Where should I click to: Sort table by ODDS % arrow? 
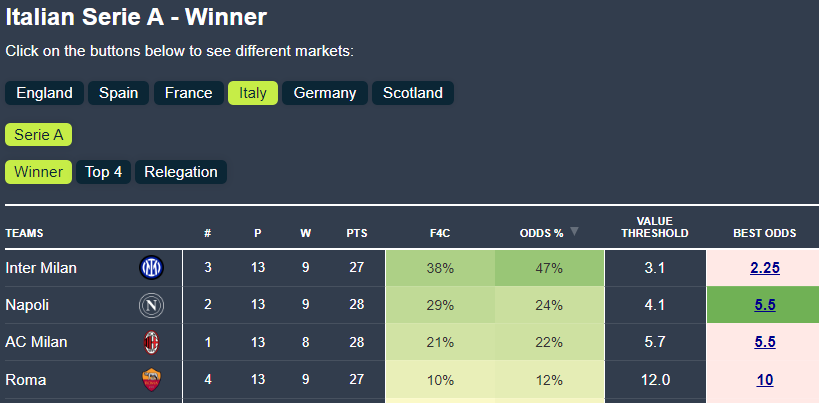[x=574, y=232]
